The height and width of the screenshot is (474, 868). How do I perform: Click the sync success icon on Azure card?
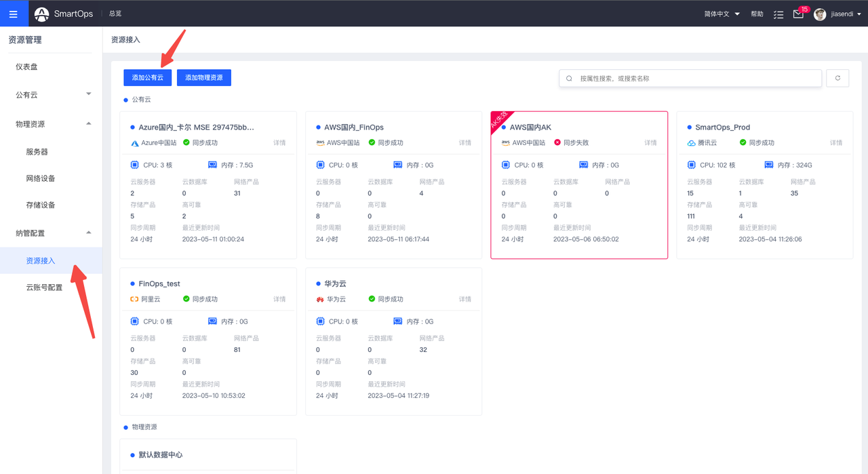(186, 142)
